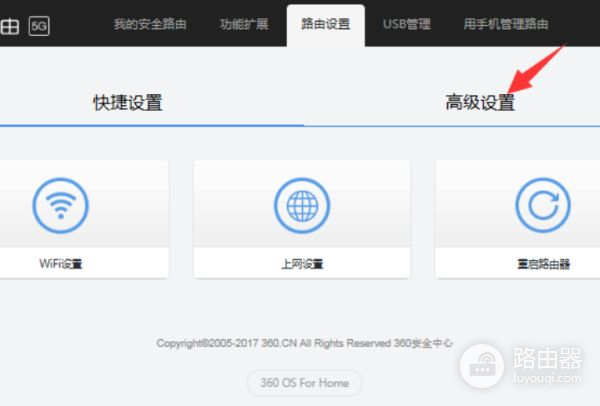Click the 5G badge icon
The width and height of the screenshot is (600, 406).
pos(39,26)
